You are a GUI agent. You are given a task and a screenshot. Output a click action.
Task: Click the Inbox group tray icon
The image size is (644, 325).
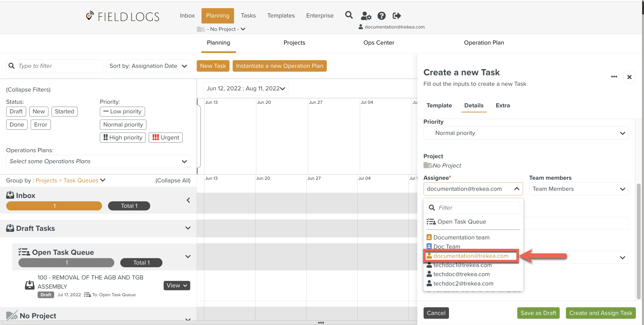click(10, 195)
